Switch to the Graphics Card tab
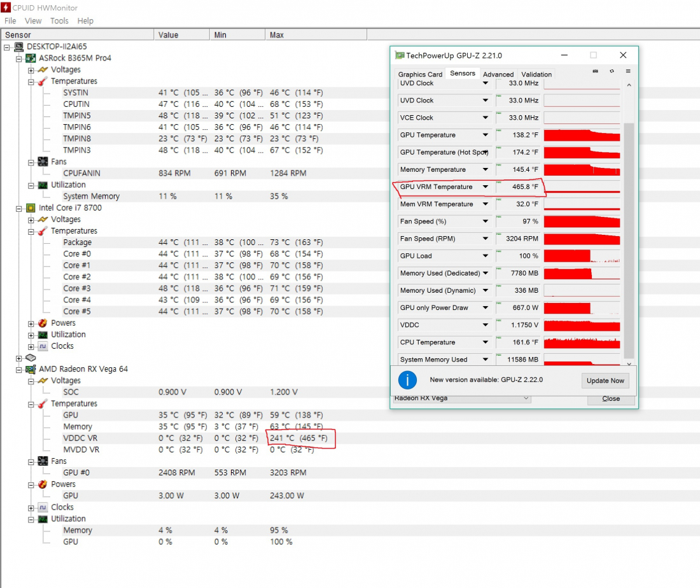 (x=420, y=74)
